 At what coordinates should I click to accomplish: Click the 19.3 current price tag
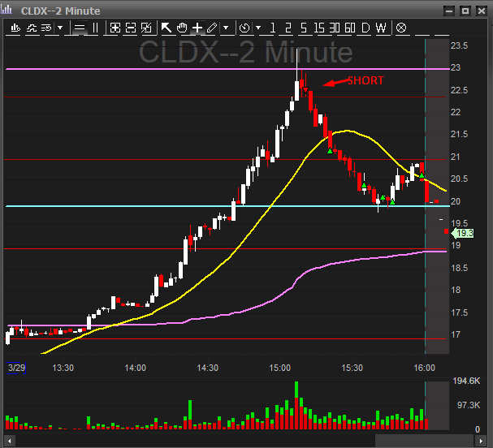462,234
